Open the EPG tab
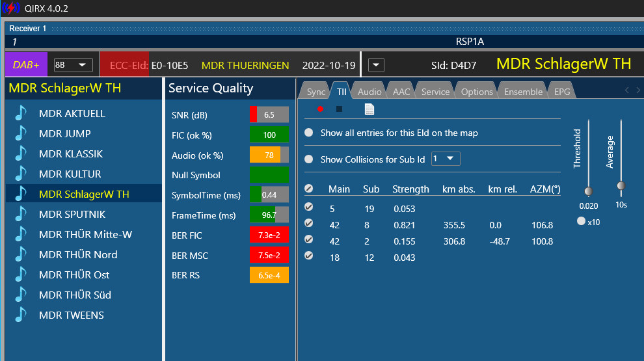 pyautogui.click(x=562, y=92)
